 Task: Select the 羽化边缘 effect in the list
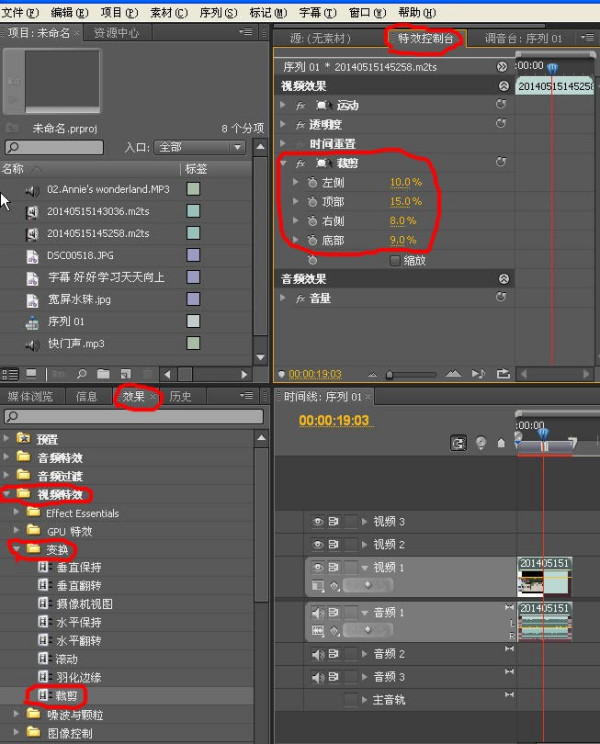(77, 677)
